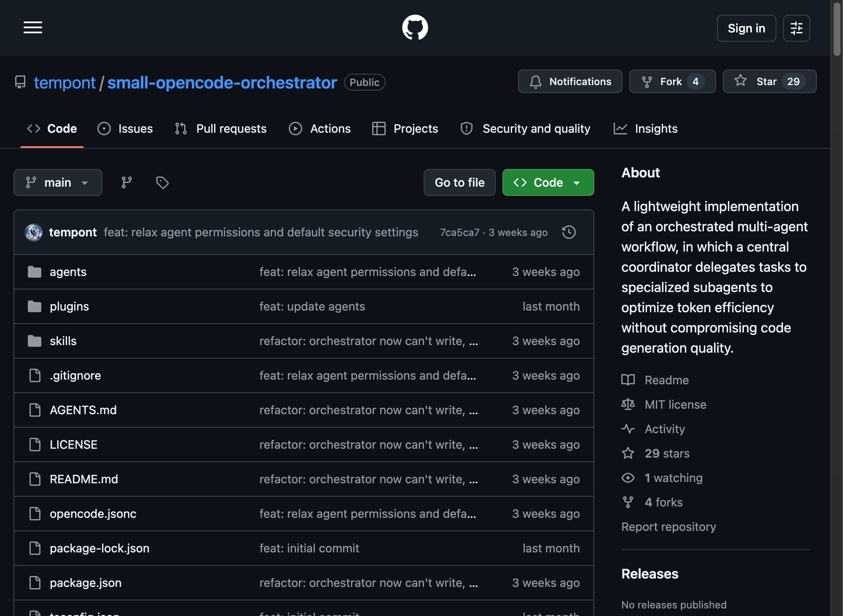This screenshot has height=616, width=843.
Task: Open the latest commit message link
Action: (261, 232)
